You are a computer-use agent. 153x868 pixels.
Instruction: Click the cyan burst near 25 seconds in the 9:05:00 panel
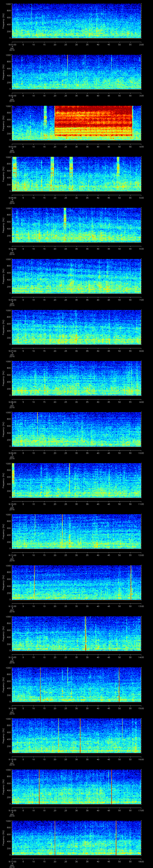pos(65,219)
